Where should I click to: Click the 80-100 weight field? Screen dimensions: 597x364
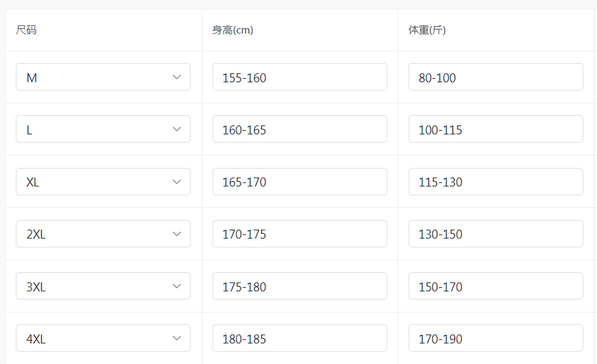pyautogui.click(x=496, y=77)
